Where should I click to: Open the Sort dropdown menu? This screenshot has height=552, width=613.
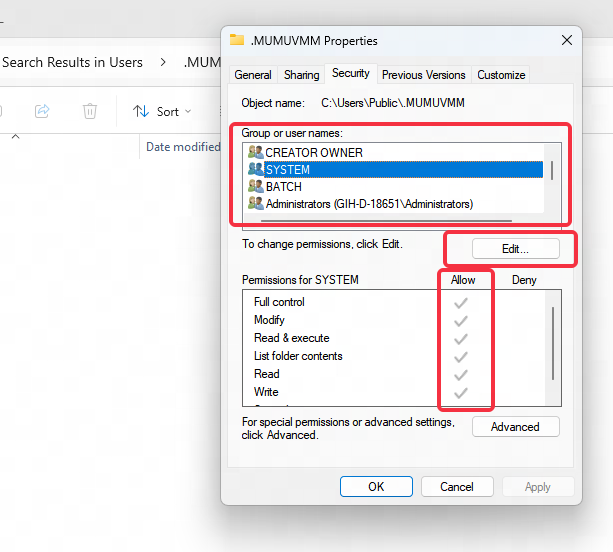tap(168, 112)
